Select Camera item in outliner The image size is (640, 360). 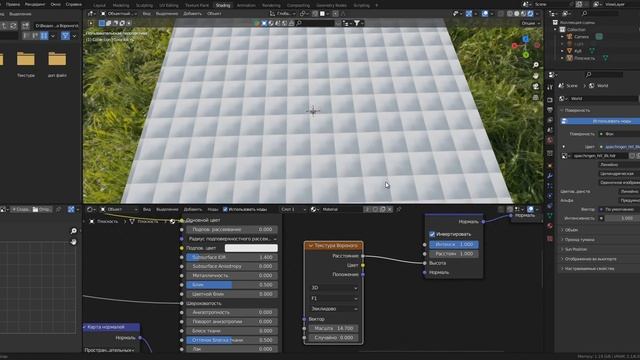582,37
